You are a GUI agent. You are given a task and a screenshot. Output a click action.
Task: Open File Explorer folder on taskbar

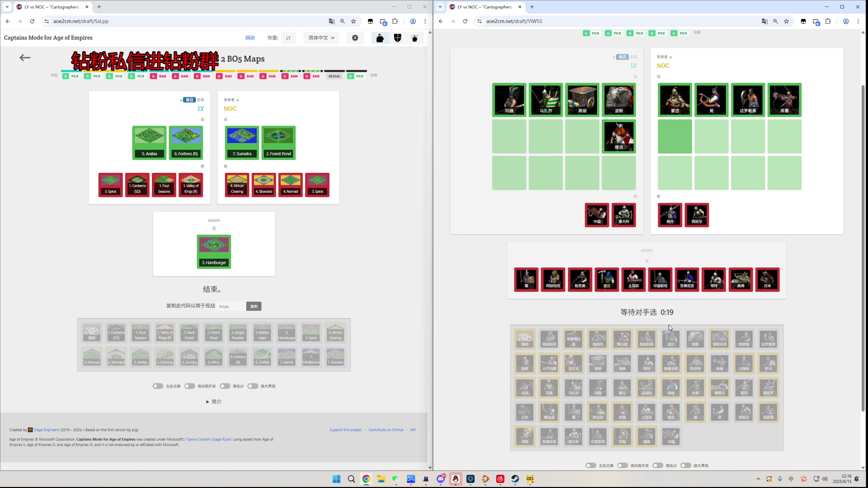pyautogui.click(x=381, y=479)
